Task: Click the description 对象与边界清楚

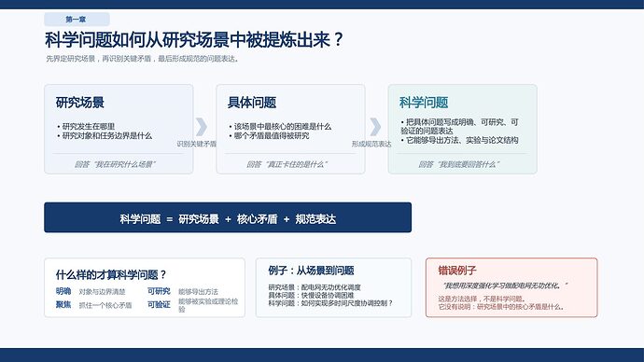Action: click(x=103, y=292)
